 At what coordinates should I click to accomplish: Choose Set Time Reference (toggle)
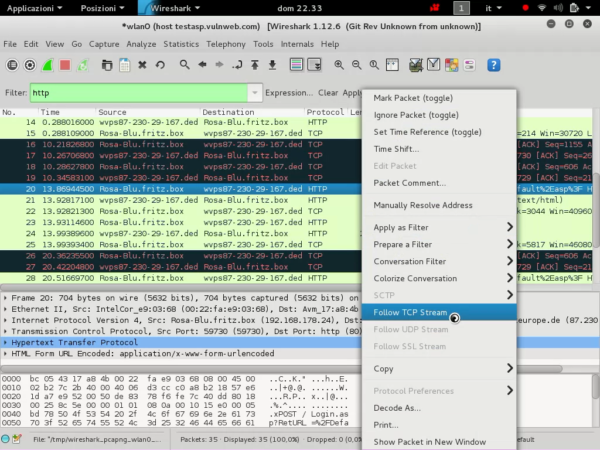coord(439,132)
